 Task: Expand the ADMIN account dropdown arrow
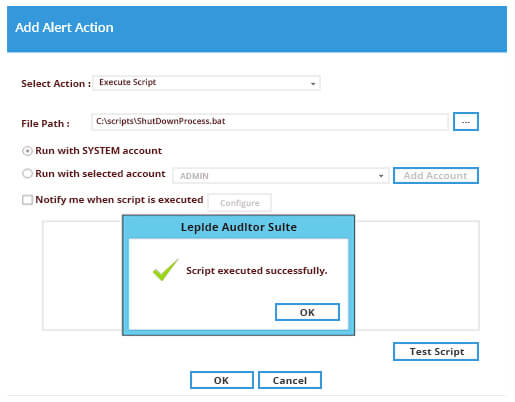[x=381, y=176]
